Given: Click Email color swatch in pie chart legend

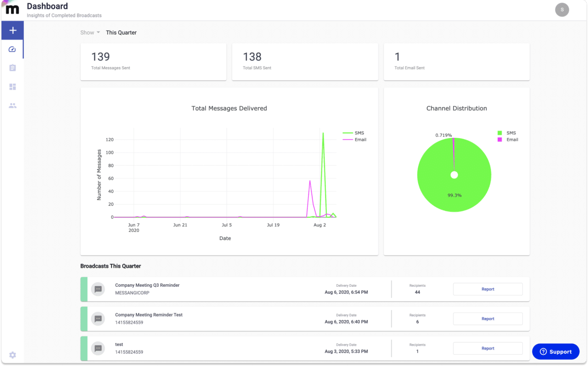Looking at the screenshot, I should click(500, 140).
